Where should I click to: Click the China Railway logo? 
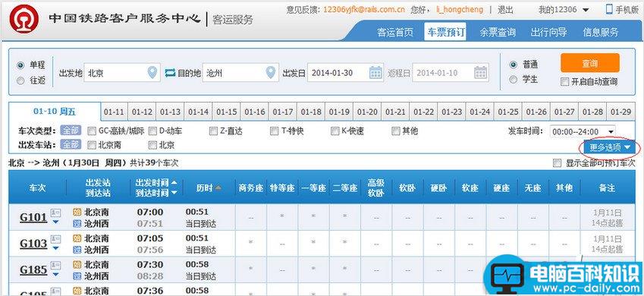point(24,19)
